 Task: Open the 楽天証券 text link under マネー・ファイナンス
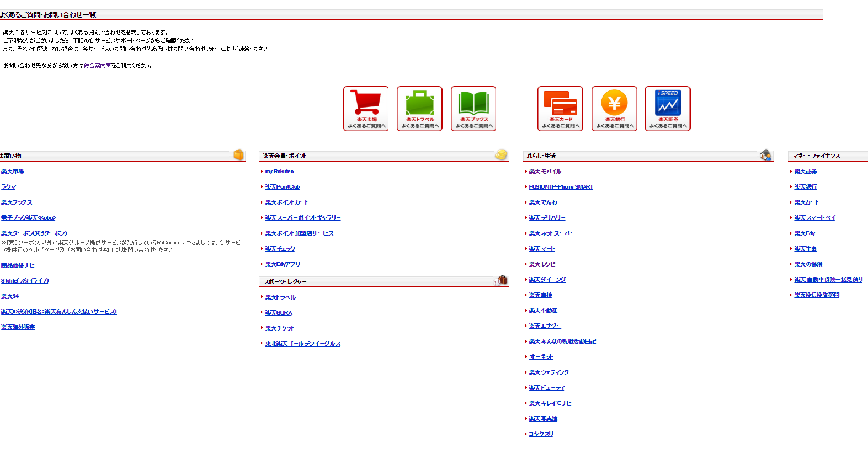(x=806, y=172)
